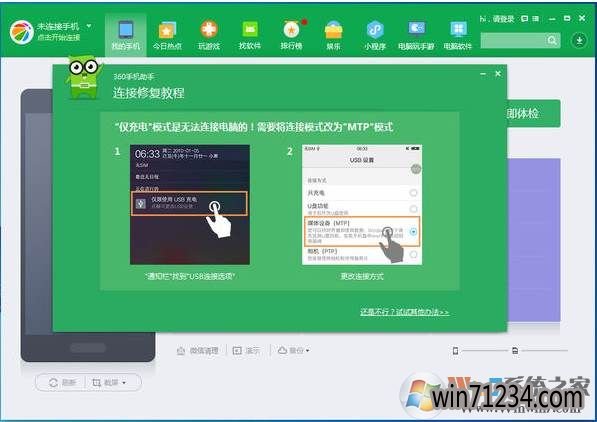
Task: Click the phone storage usage bar
Action: (485, 350)
